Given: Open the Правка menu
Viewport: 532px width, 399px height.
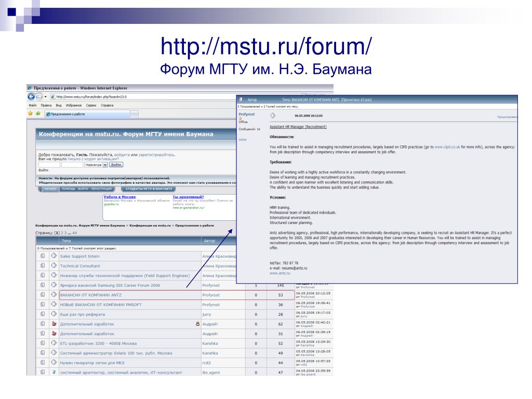Looking at the screenshot, I should pyautogui.click(x=46, y=105).
